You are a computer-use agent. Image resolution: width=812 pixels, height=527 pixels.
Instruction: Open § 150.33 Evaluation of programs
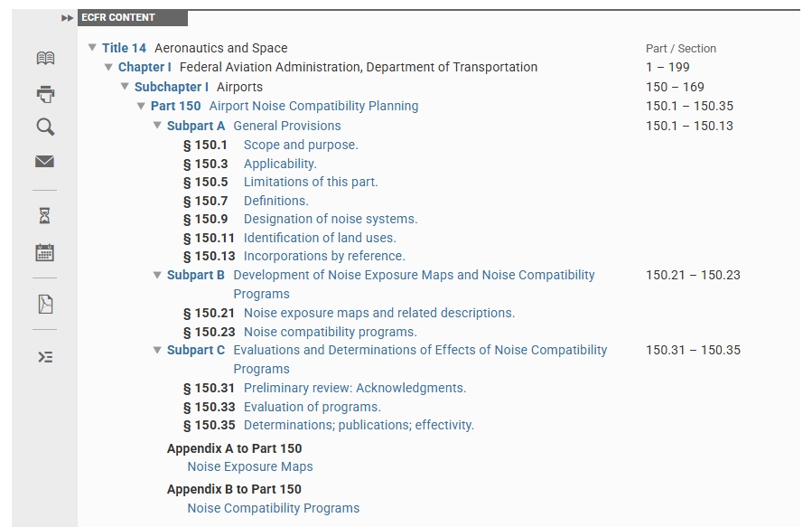click(312, 407)
